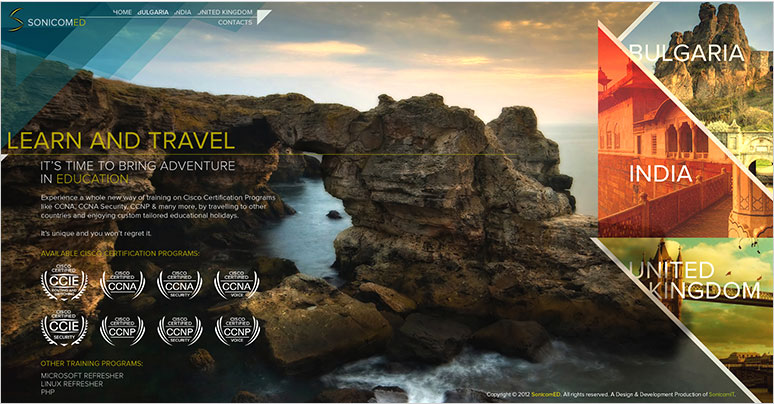This screenshot has height=404, width=774.
Task: Open the CCNP Security certification badge
Action: coord(180,330)
